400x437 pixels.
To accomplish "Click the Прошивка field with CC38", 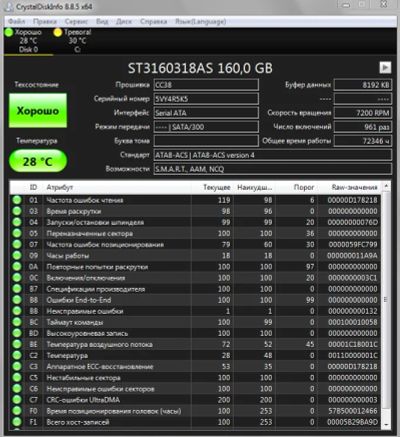I will [x=206, y=85].
